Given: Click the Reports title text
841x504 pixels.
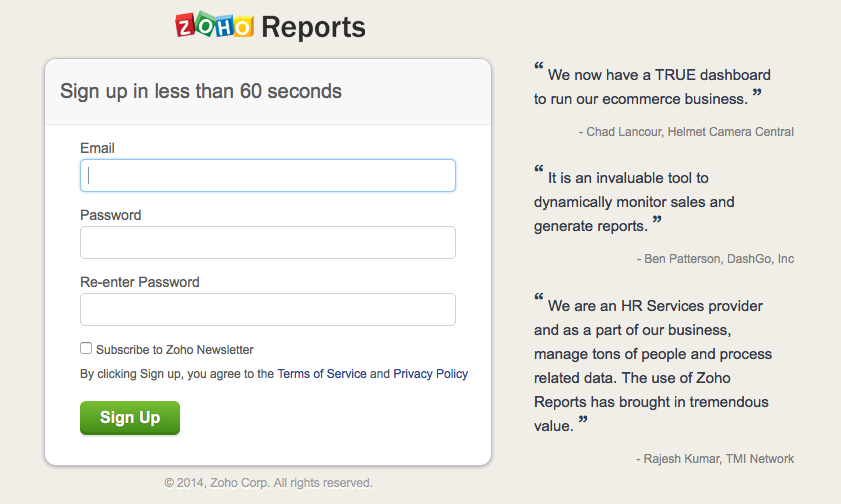Looking at the screenshot, I should [x=313, y=27].
